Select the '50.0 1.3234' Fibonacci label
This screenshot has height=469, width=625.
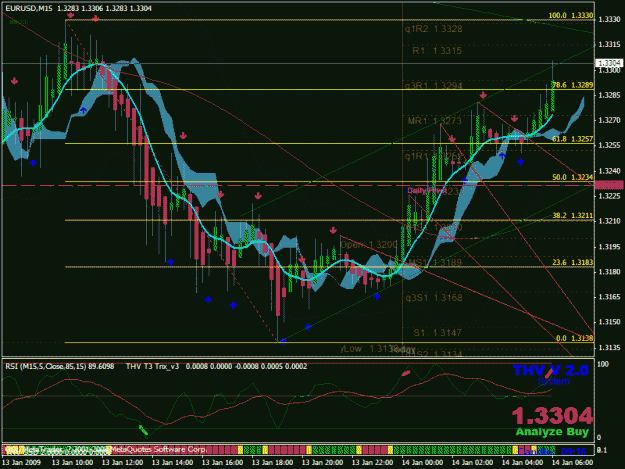573,177
